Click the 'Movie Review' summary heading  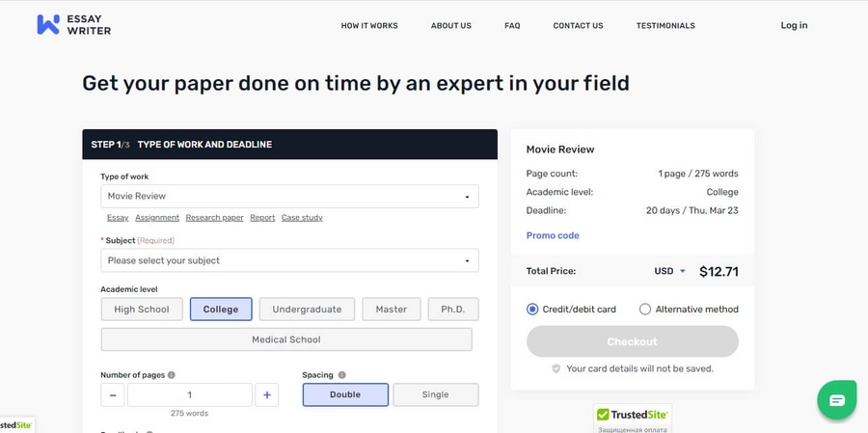coord(560,149)
